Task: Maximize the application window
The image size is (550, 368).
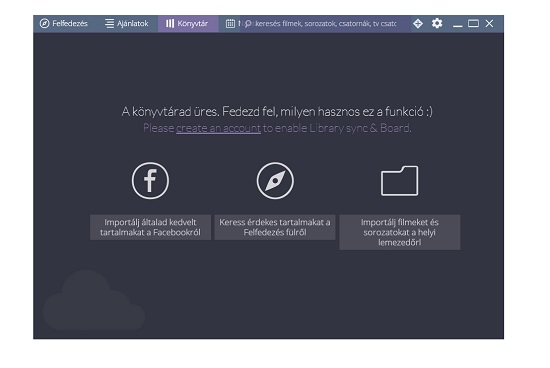Action: (473, 24)
